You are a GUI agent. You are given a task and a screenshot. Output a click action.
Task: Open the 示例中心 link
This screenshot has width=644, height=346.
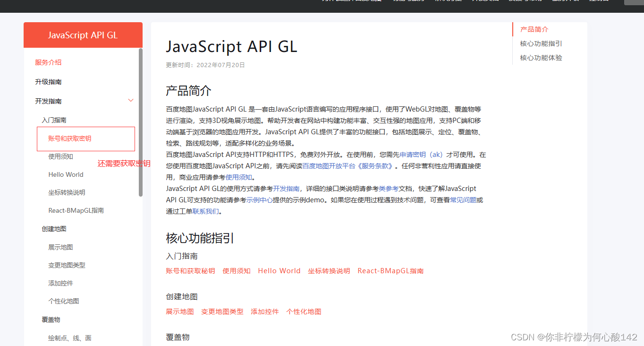(261, 199)
